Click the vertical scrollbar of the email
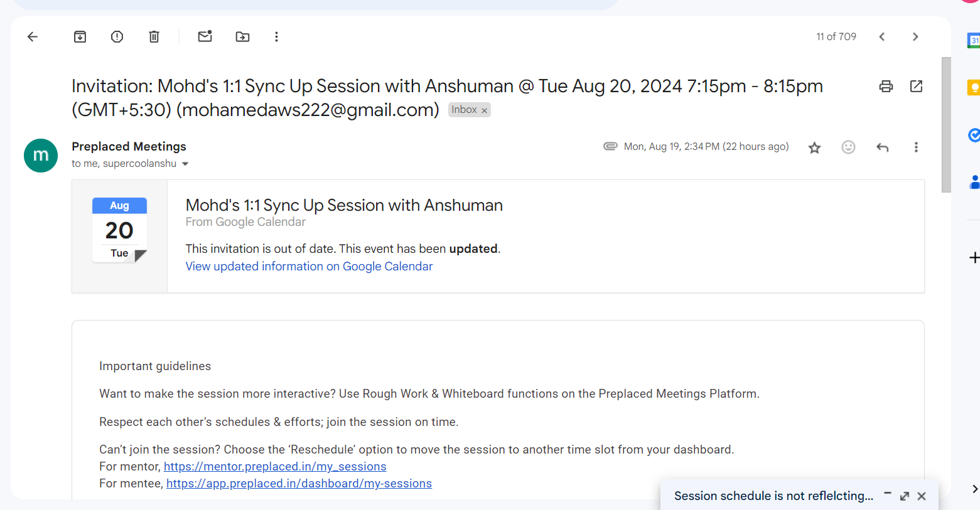The image size is (980, 510). point(946,125)
